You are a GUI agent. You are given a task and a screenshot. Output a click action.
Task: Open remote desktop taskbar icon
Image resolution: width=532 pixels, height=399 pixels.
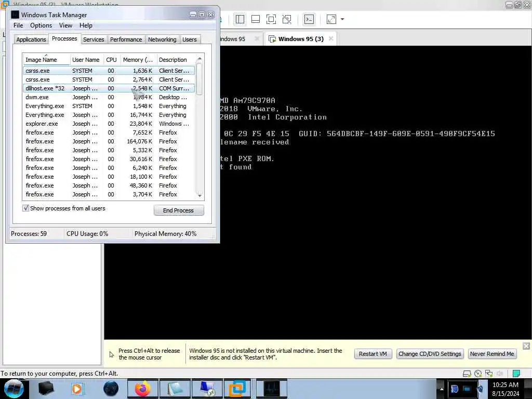pos(206,389)
